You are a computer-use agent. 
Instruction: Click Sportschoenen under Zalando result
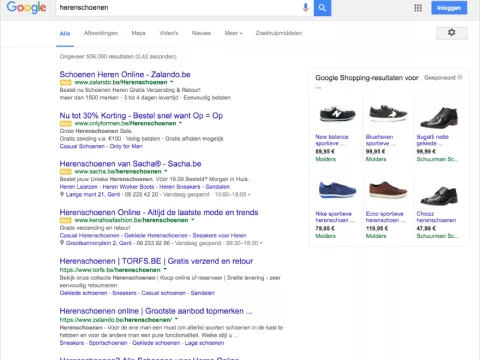click(108, 343)
